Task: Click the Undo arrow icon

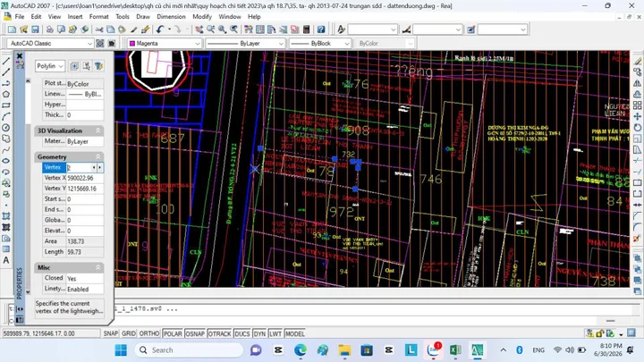Action: click(160, 29)
